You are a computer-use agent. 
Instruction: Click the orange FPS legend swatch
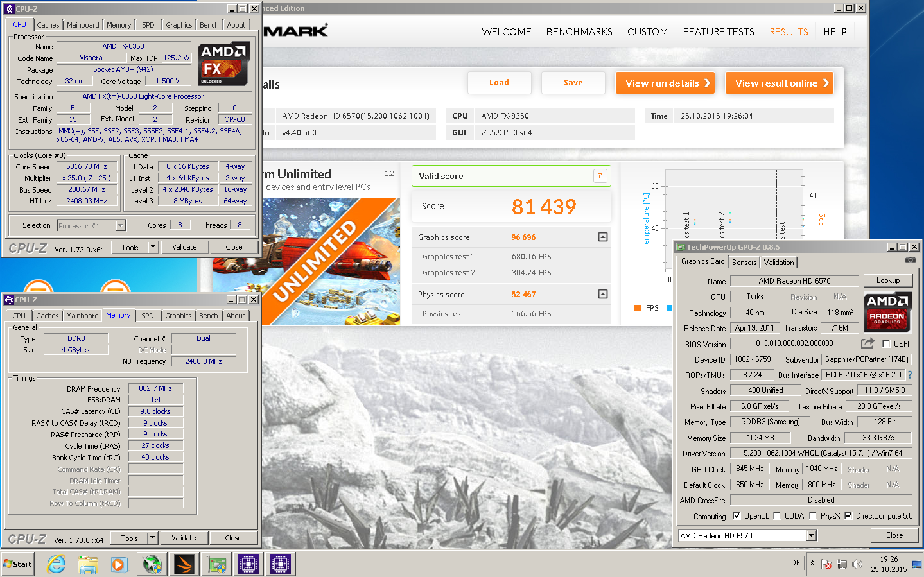tap(638, 308)
